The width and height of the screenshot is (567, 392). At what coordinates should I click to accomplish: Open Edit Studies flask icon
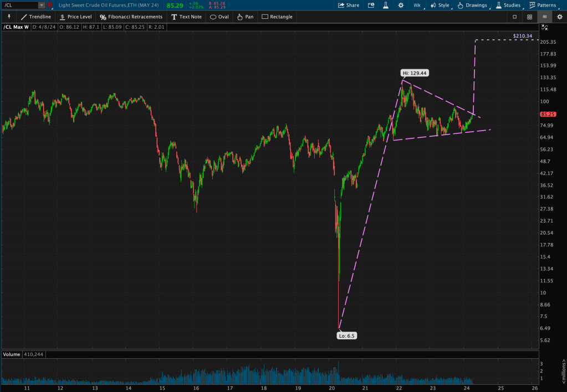point(385,5)
